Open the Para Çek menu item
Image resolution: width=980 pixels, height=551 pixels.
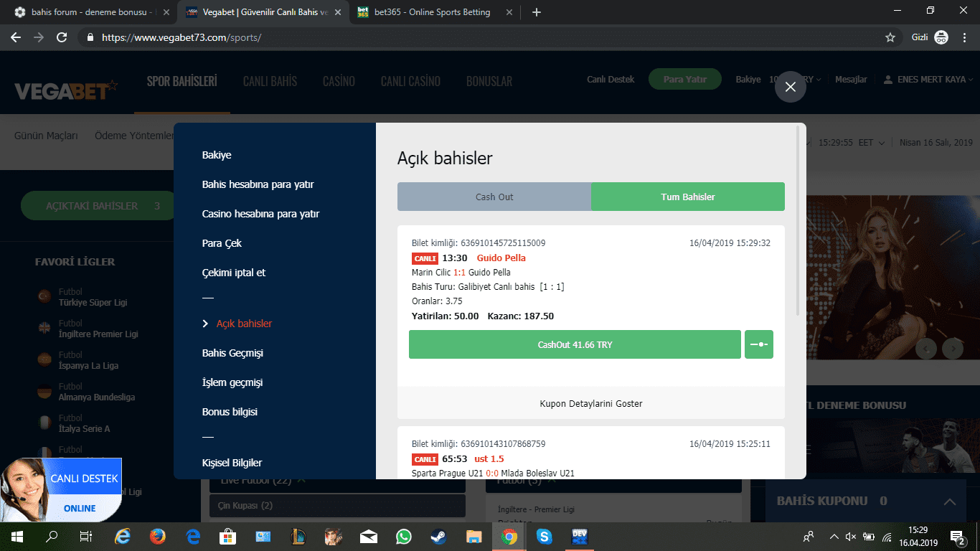pyautogui.click(x=222, y=243)
